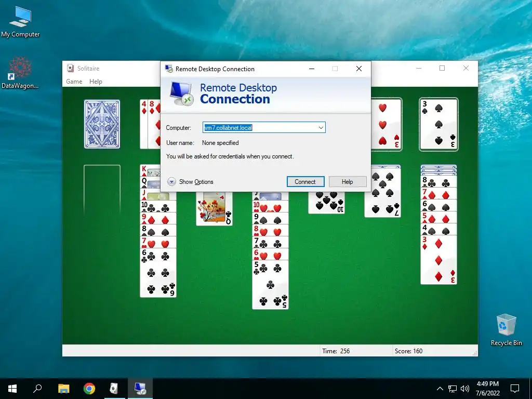Select the 10 of spades card

pyautogui.click(x=326, y=203)
